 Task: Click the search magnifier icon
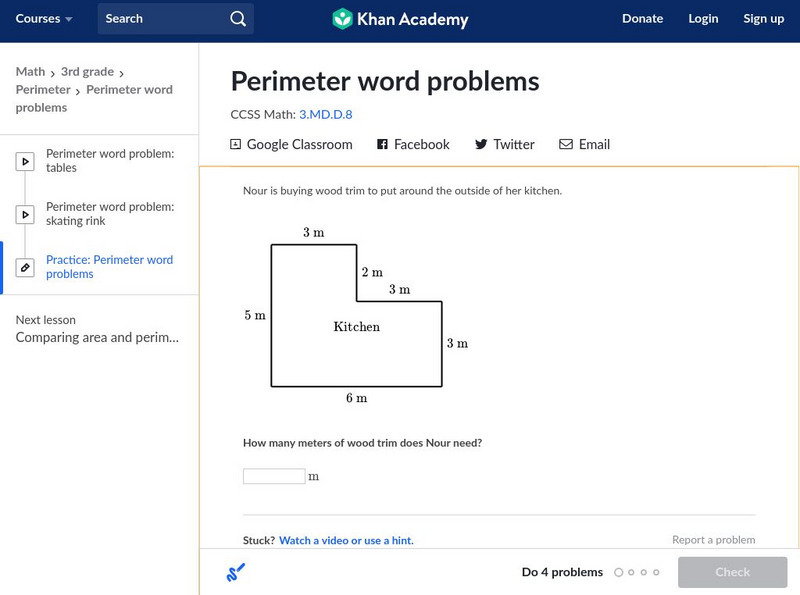click(237, 19)
